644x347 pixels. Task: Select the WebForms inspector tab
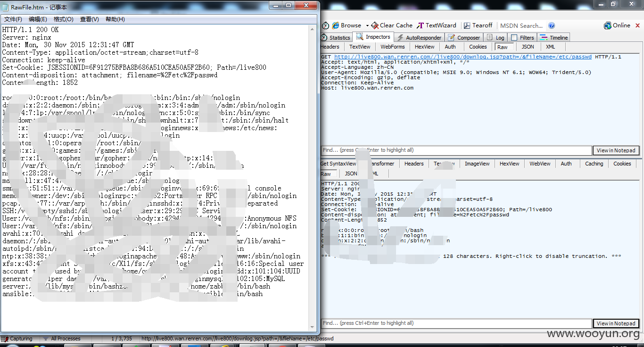point(393,47)
